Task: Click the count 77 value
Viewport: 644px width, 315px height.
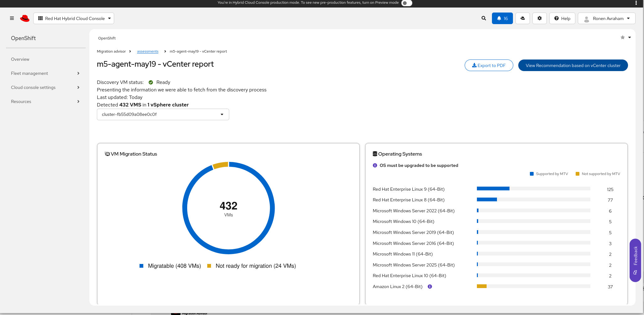Action: tap(610, 200)
